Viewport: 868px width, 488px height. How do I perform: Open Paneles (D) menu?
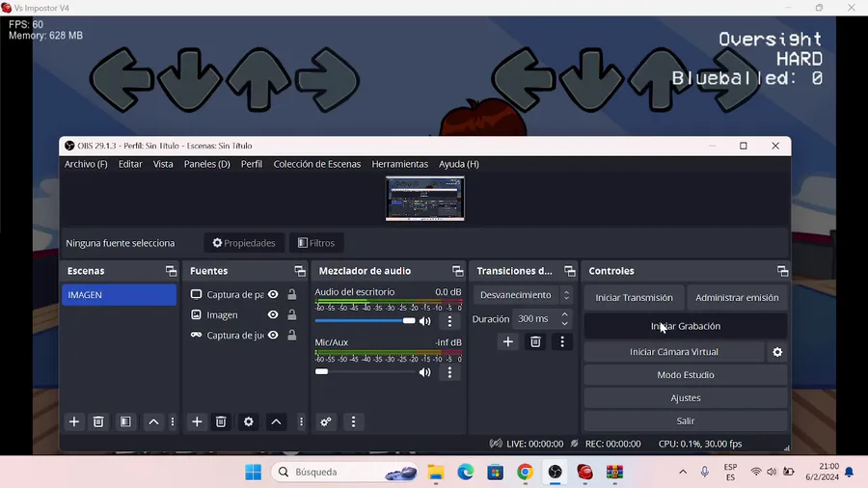207,164
